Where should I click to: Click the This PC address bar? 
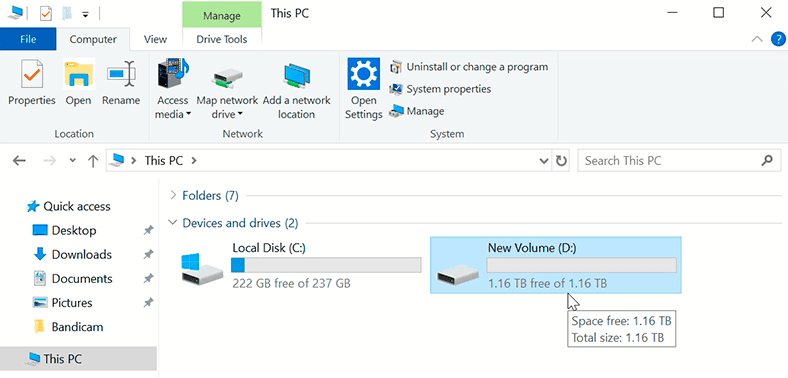(329, 161)
